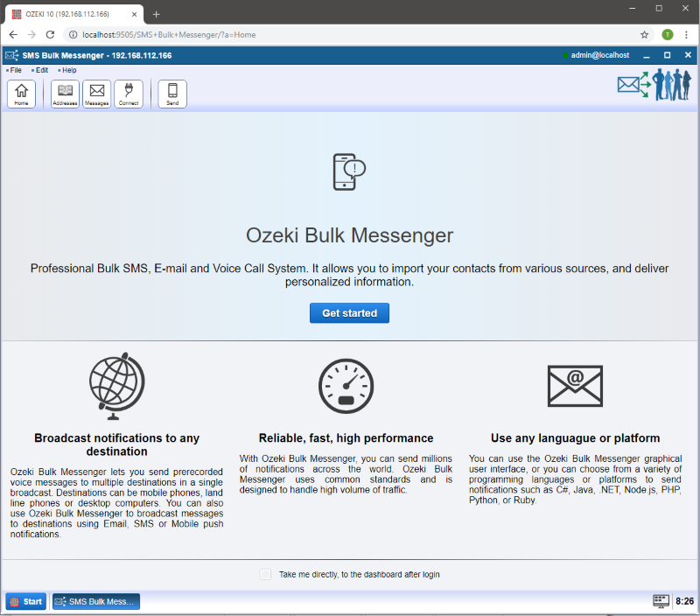
Task: Click the Ozeki logo in the top right
Action: point(654,85)
